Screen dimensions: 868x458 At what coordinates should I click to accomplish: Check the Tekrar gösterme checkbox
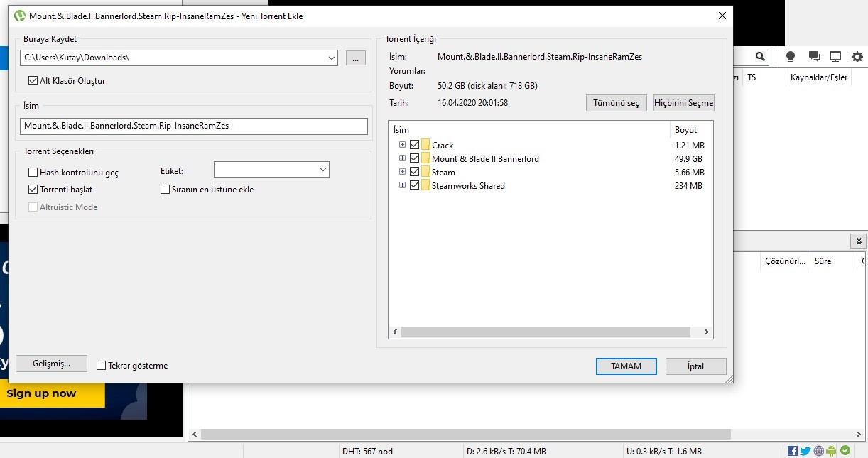coord(101,366)
